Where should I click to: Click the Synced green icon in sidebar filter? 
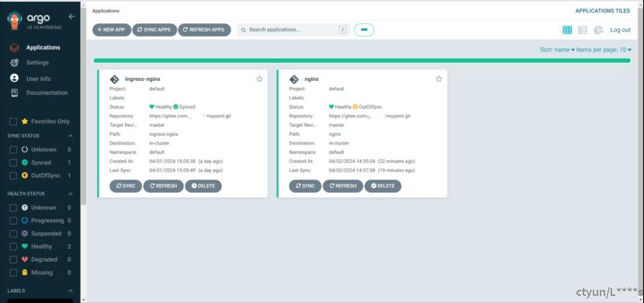24,163
